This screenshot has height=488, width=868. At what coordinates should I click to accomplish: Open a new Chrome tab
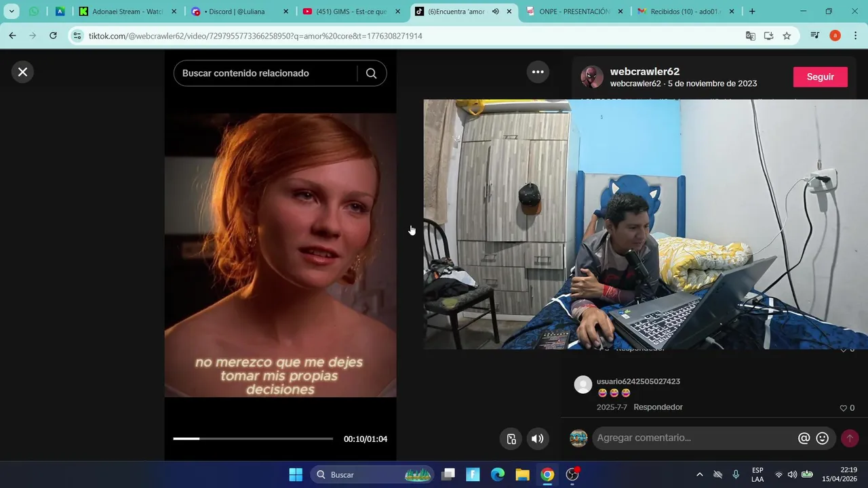[x=752, y=12]
